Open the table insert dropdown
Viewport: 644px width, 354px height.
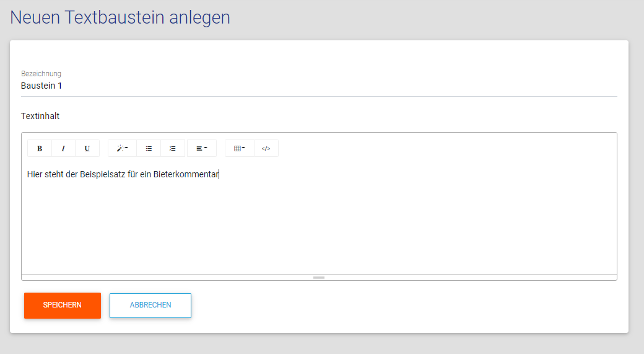(x=239, y=149)
